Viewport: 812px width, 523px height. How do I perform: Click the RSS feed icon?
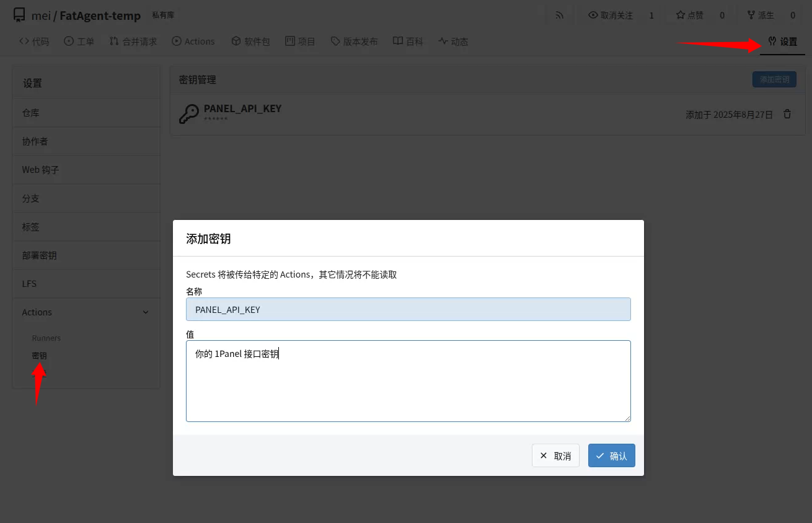click(x=560, y=15)
